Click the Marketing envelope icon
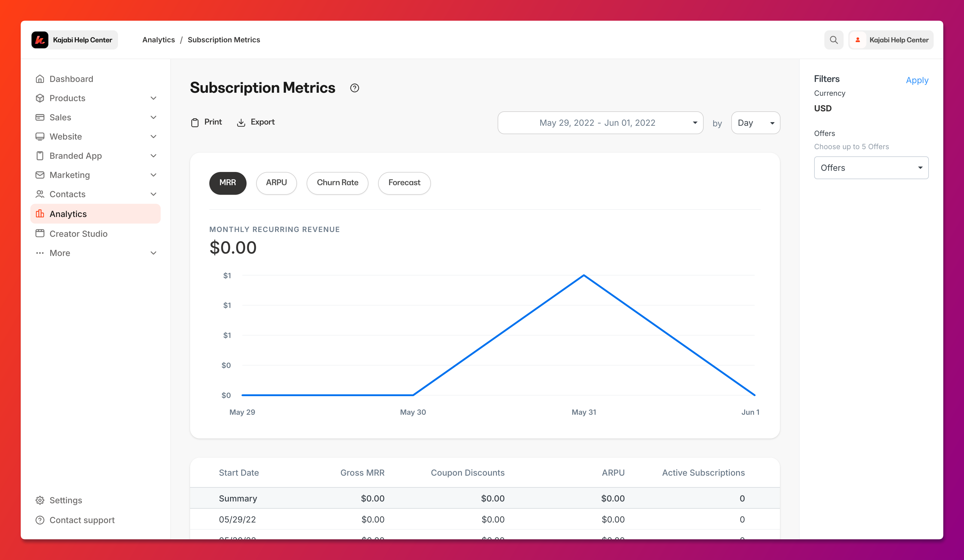The image size is (964, 560). (x=40, y=175)
